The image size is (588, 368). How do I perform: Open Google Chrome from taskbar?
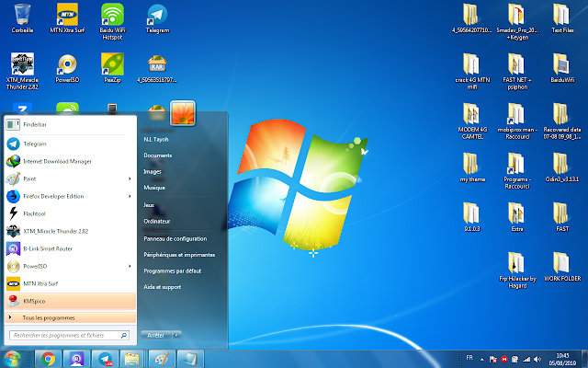48,359
